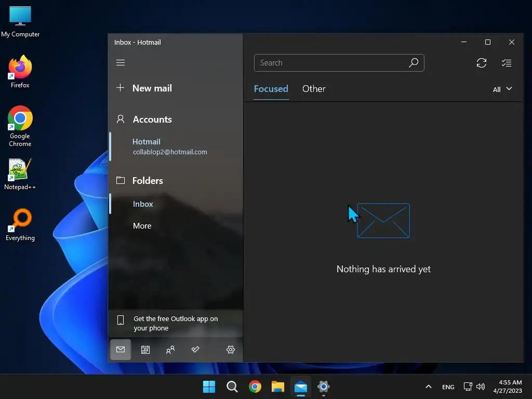Viewport: 532px width, 399px height.
Task: Enter selection mode via checklist icon
Action: tap(507, 63)
